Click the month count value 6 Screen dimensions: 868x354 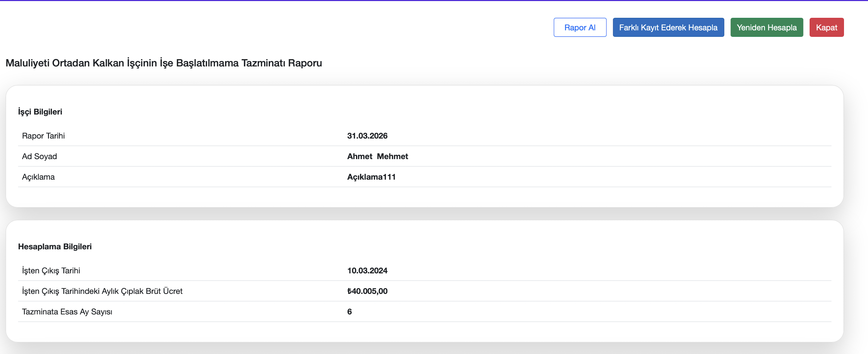349,312
